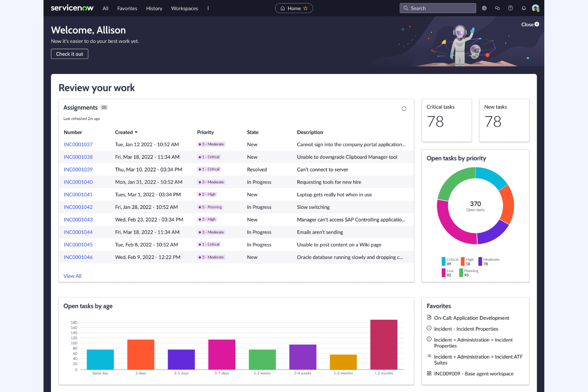
Task: Click the "> 2 months" bar in chart
Action: click(383, 344)
